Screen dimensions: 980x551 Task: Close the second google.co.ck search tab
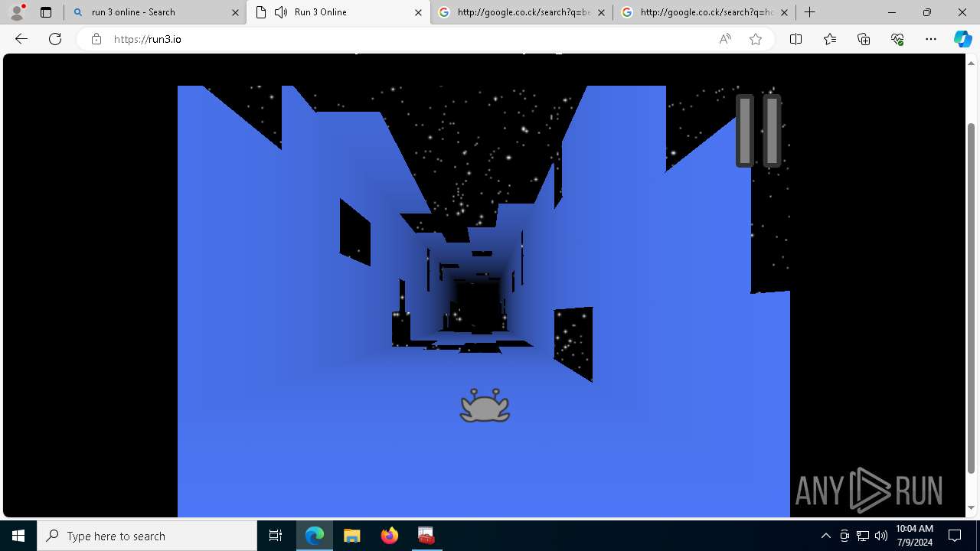pos(784,12)
